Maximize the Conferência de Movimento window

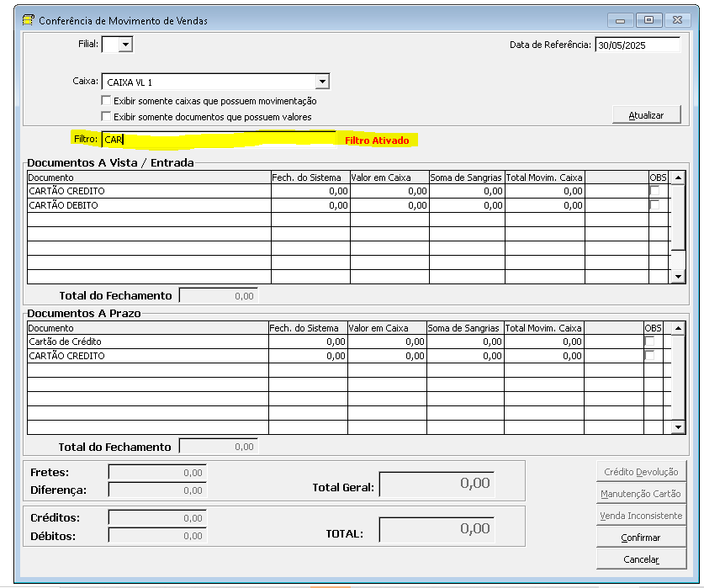click(x=648, y=20)
